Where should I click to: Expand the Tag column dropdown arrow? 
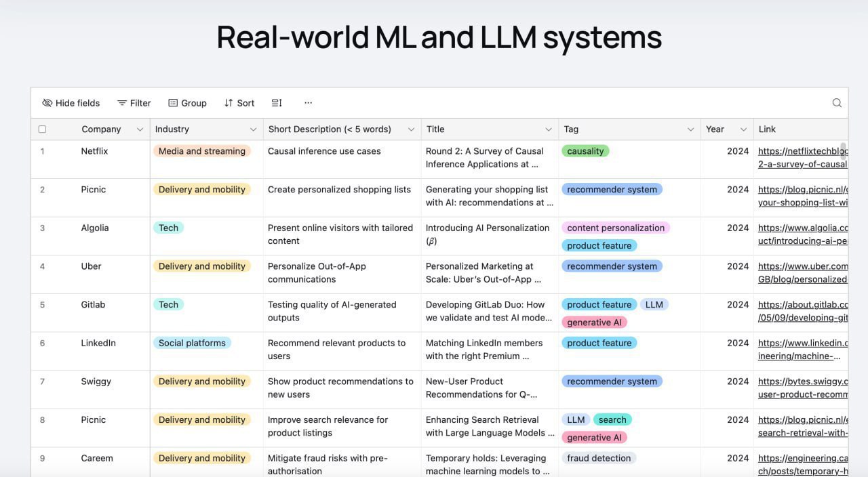(690, 129)
